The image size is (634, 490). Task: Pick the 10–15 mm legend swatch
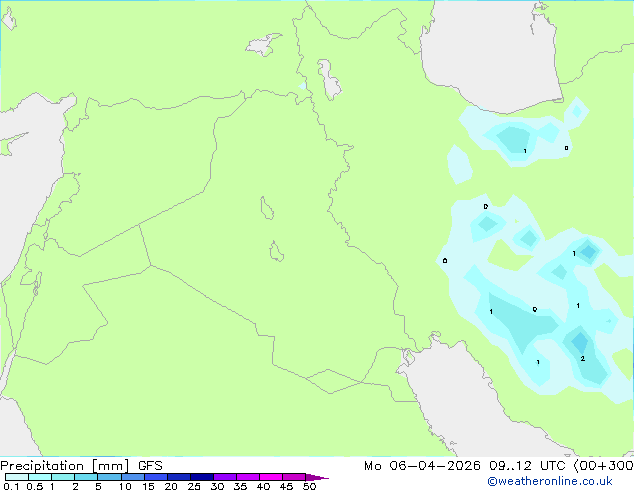132,477
